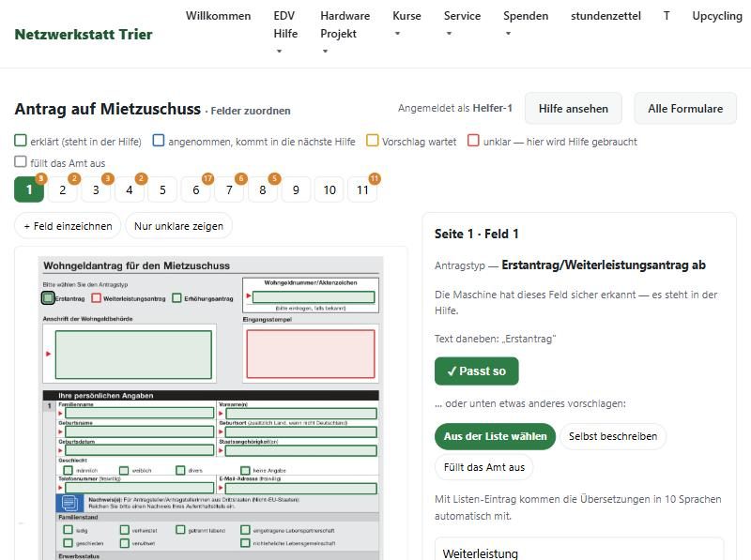
Task: Switch to page tab 8
Action: pyautogui.click(x=263, y=189)
